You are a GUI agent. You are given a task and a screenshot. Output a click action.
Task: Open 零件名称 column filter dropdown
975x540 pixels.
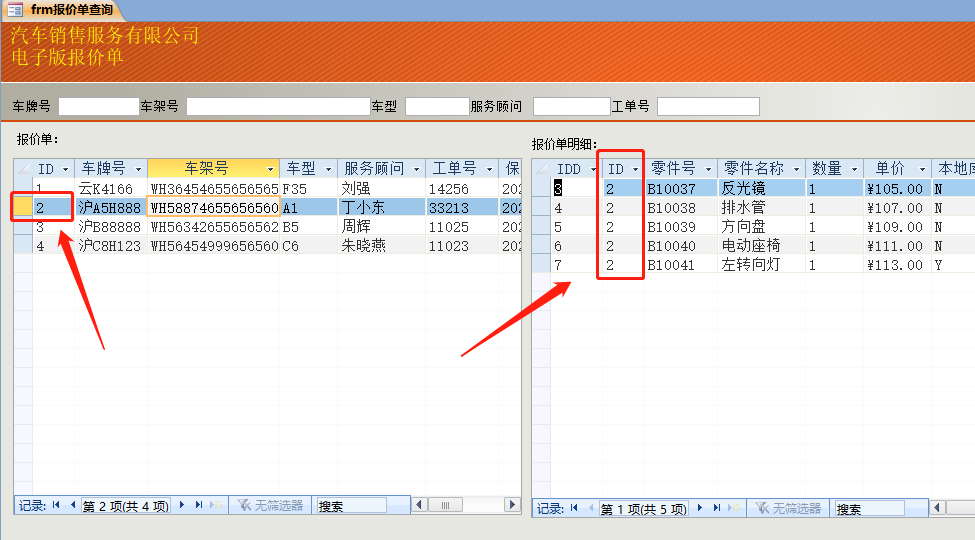click(x=796, y=169)
